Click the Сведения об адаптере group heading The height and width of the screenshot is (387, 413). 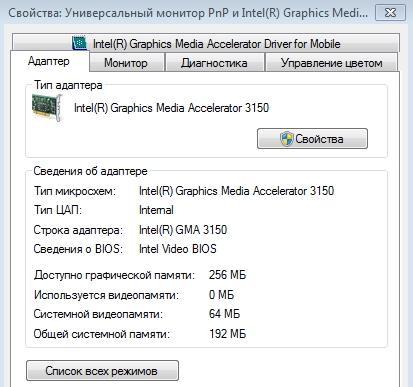[x=90, y=171]
